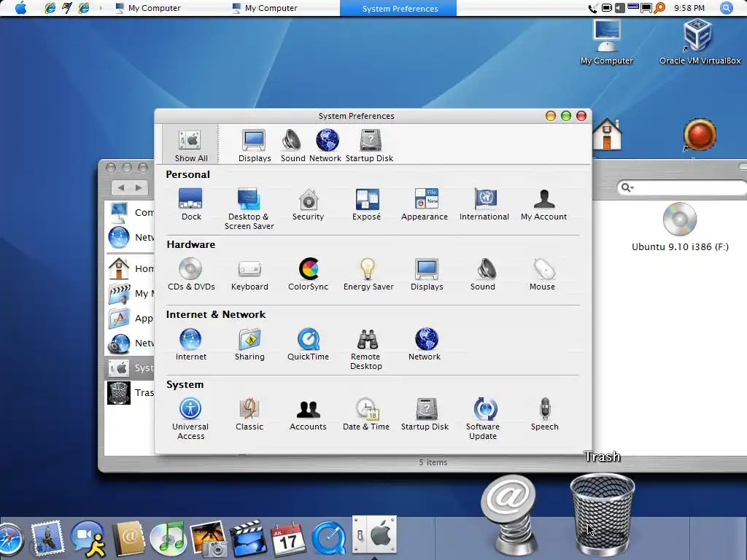The width and height of the screenshot is (747, 560).
Task: Open the Classic preference pane
Action: tap(249, 414)
